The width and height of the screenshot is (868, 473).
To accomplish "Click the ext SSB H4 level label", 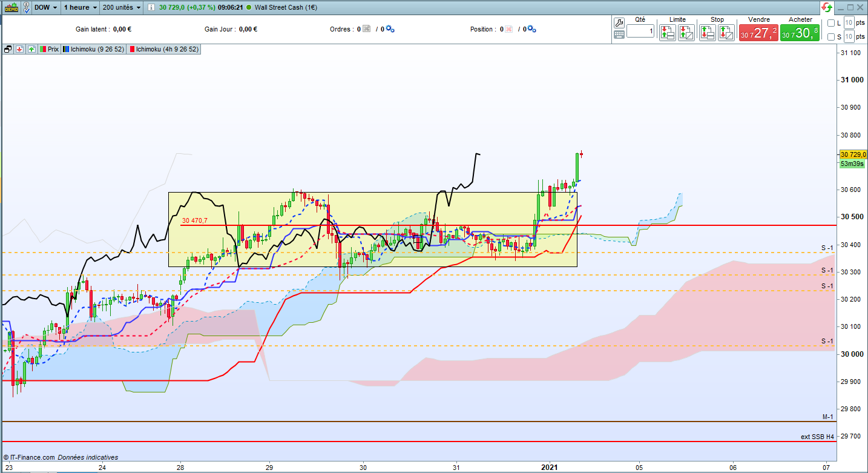I will pos(817,437).
